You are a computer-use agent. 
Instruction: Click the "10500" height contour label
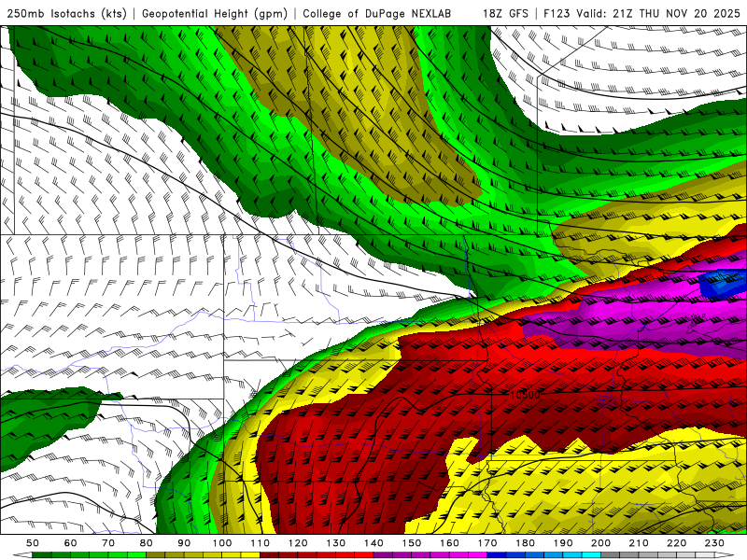(x=525, y=395)
